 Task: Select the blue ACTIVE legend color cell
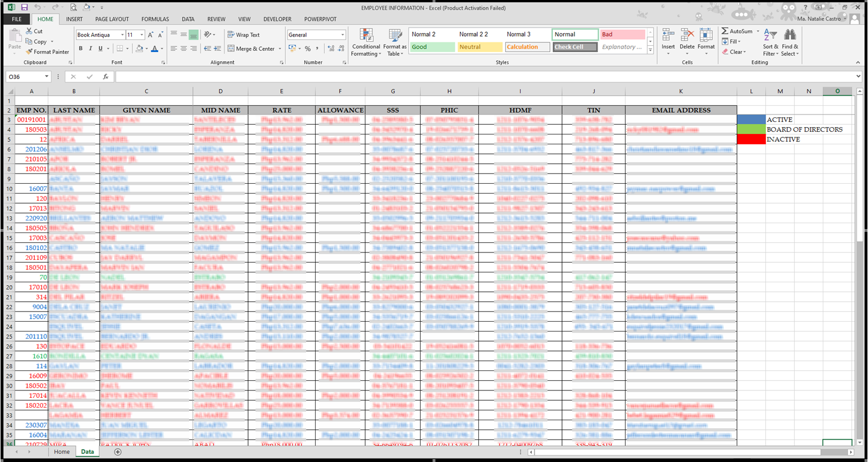pos(751,120)
